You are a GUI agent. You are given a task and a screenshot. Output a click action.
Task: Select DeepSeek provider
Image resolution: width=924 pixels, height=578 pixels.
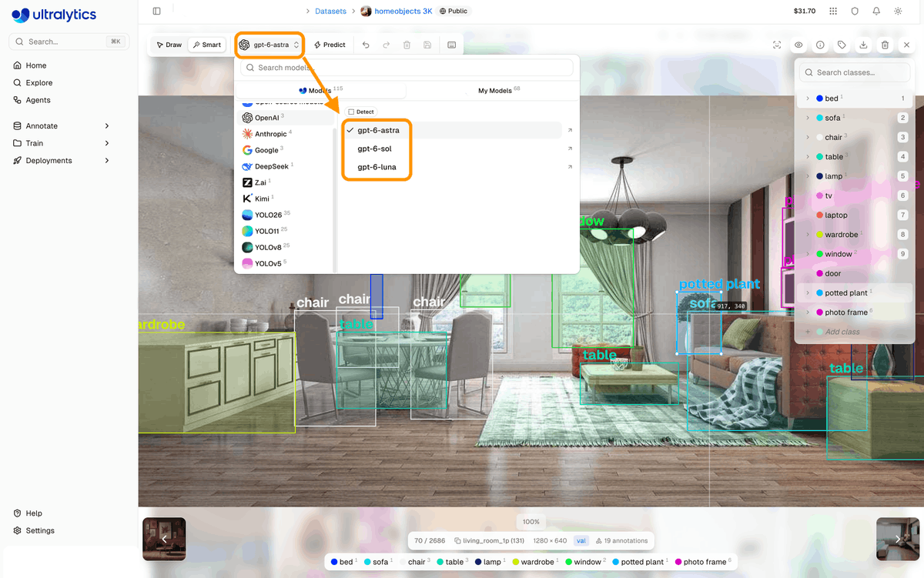click(285, 166)
